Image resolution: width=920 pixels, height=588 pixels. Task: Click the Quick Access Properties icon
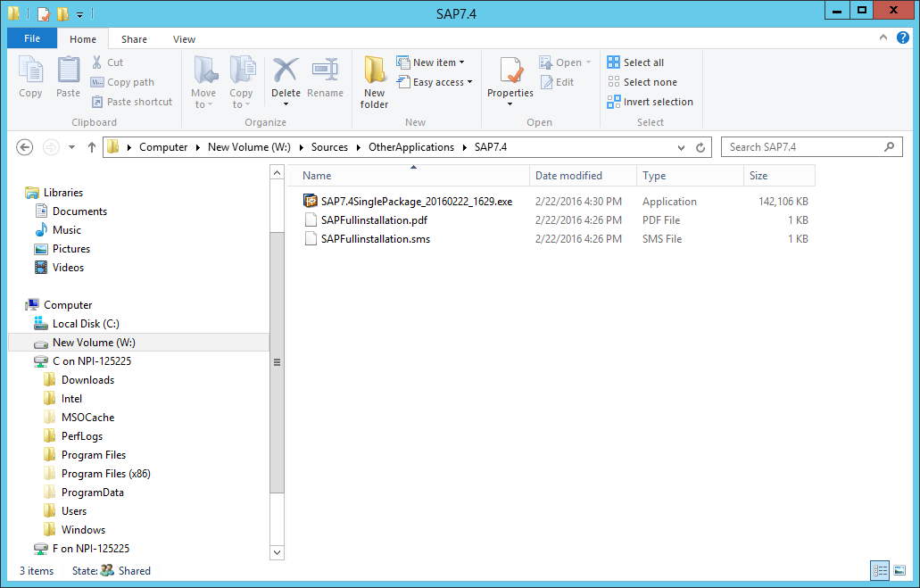pos(44,12)
